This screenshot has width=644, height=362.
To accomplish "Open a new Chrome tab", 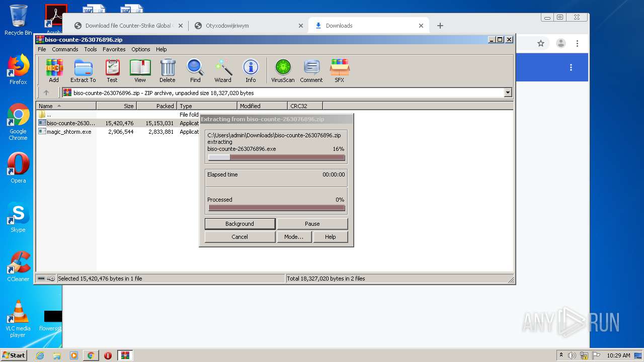I will point(440,26).
